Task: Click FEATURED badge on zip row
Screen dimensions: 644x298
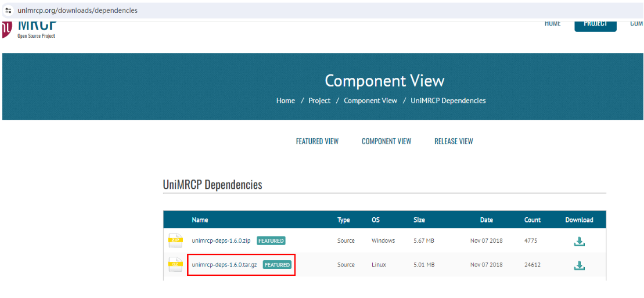Action: click(x=271, y=241)
